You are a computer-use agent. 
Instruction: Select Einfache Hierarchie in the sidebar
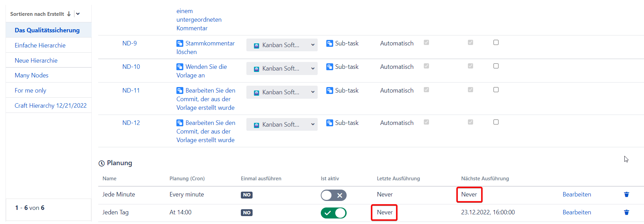click(40, 45)
